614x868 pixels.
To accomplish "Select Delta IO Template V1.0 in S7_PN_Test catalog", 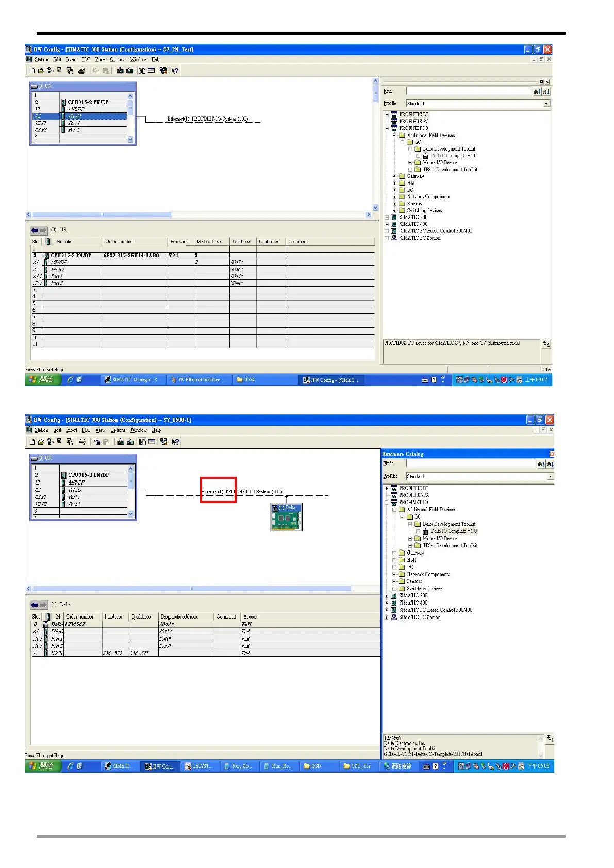I will [454, 156].
